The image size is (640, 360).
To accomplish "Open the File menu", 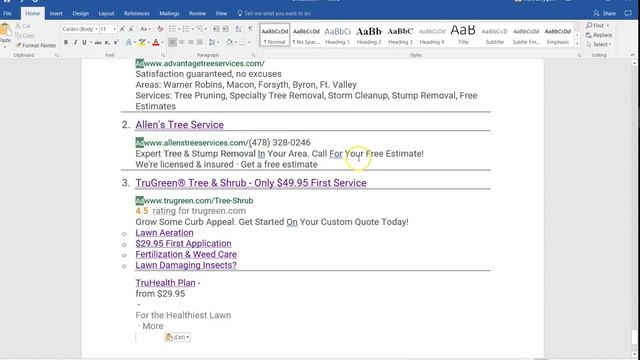I will pyautogui.click(x=7, y=13).
